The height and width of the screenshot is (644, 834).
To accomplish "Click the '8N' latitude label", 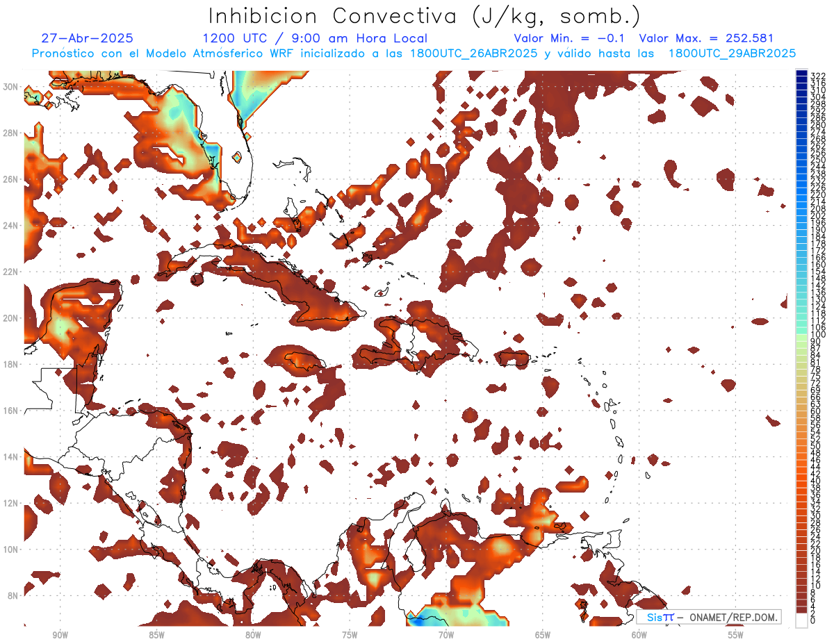I will pos(13,595).
